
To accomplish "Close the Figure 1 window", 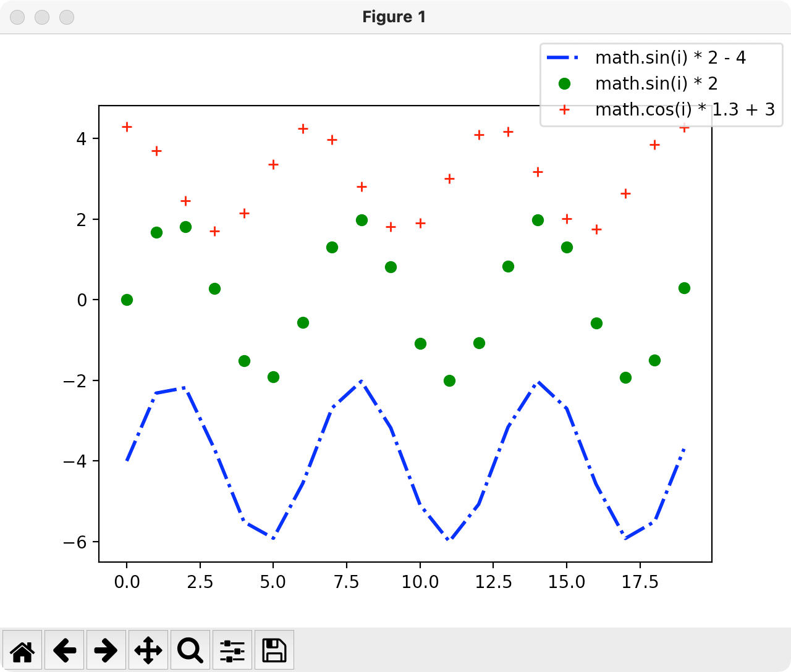I will [17, 17].
